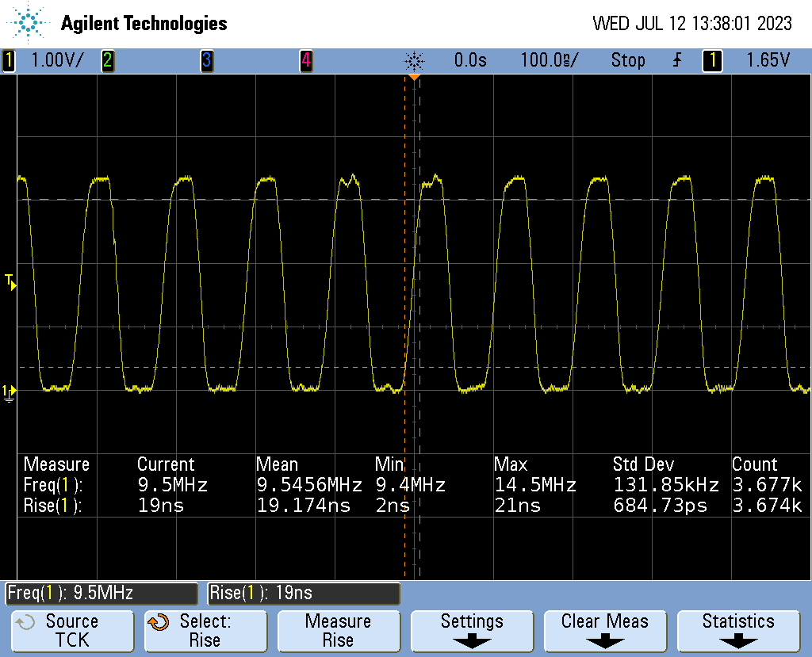Click the Rise max value 21ns
The height and width of the screenshot is (657, 812).
tap(517, 506)
